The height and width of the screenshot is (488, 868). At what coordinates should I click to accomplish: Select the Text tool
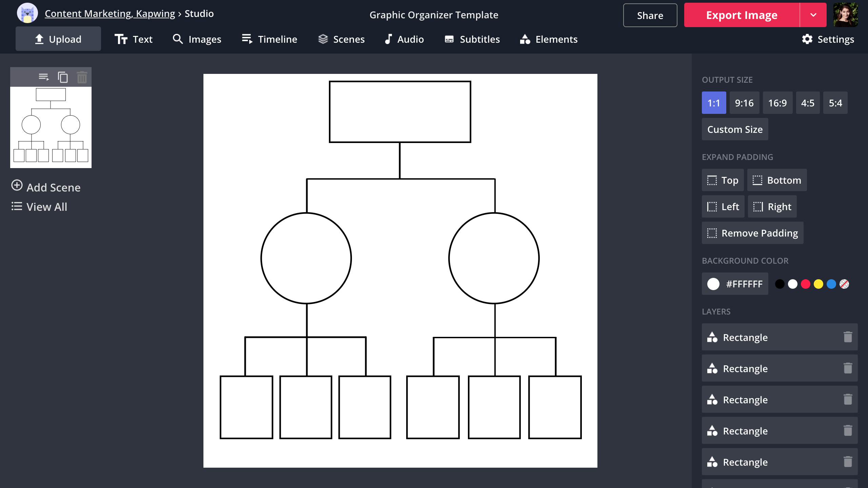[x=134, y=39]
